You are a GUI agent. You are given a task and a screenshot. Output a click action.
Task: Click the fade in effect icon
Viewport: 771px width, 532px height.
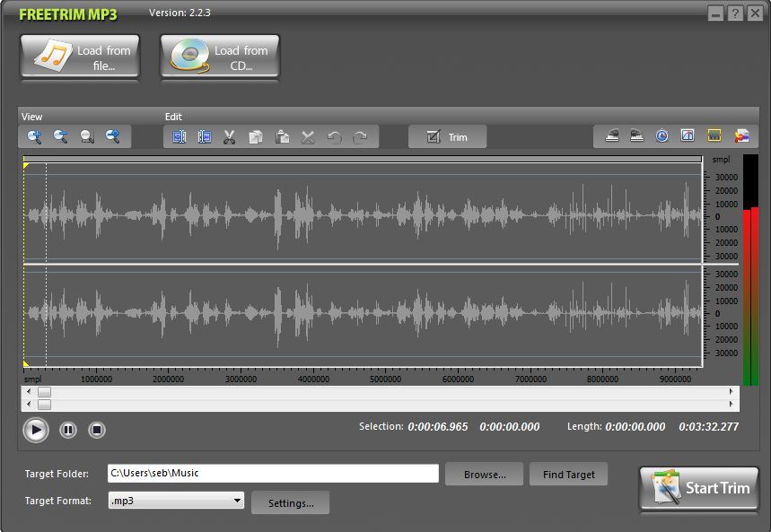click(612, 135)
